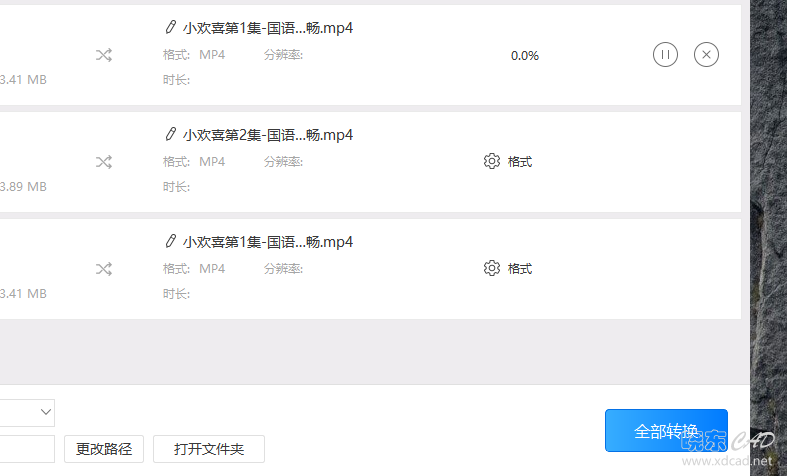Image resolution: width=787 pixels, height=476 pixels.
Task: Select the first 小欢喜第1集 file title
Action: (268, 28)
